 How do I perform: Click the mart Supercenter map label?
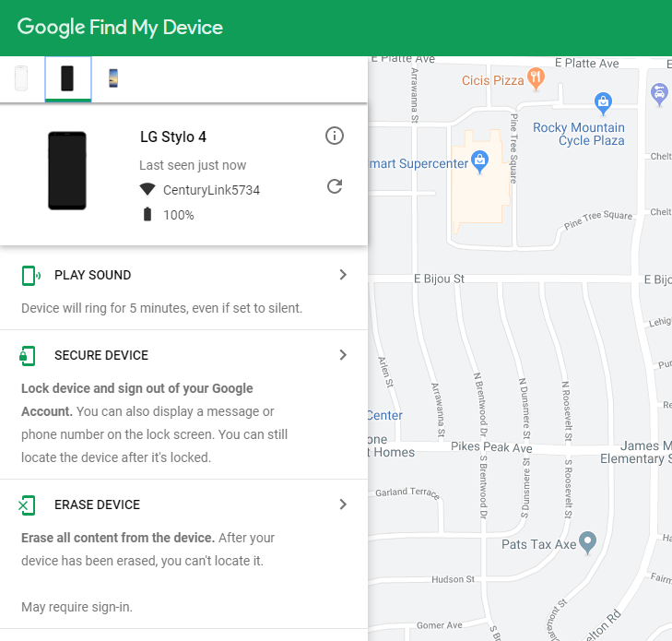pyautogui.click(x=419, y=164)
